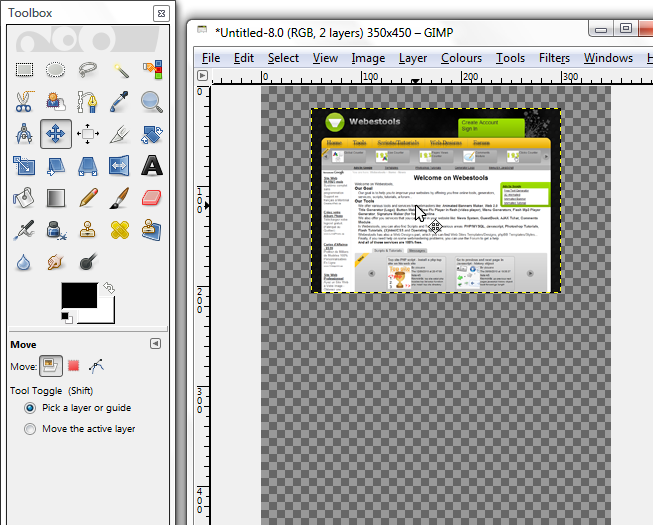Viewport: 653px width, 525px height.
Task: Close the Toolbox panel
Action: coord(161,14)
